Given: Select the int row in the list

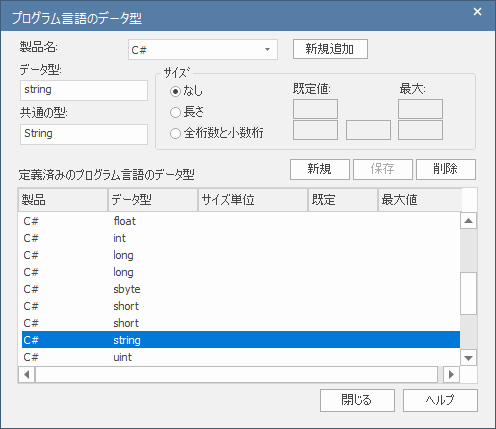Looking at the screenshot, I should coord(241,238).
